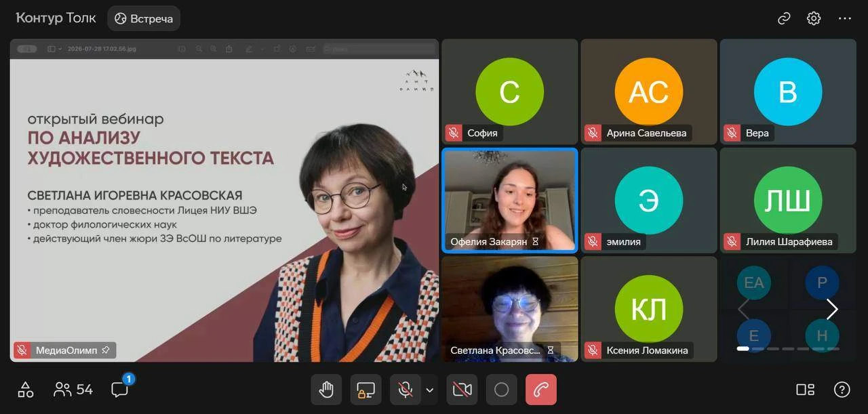Click the pin icon next to МедиаОлимп
868x414 pixels.
pos(106,350)
